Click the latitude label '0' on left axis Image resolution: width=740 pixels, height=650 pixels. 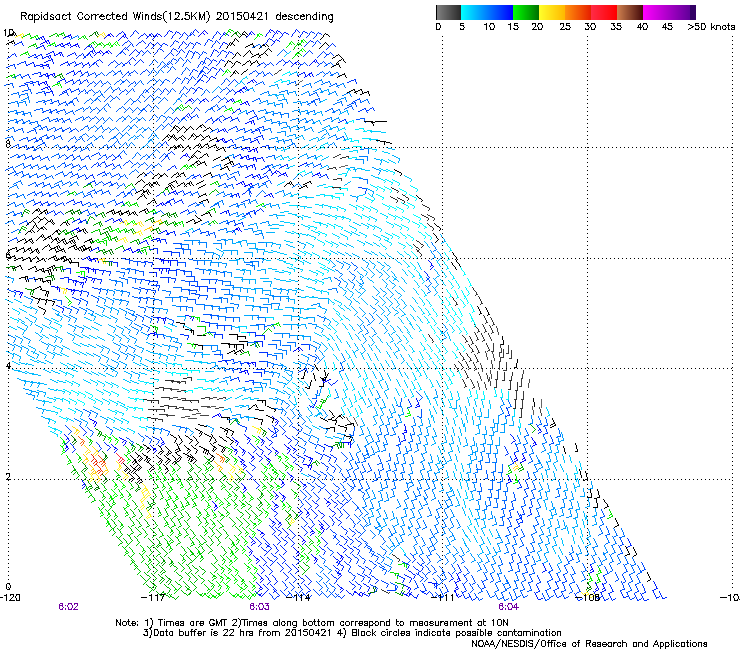tap(8, 587)
